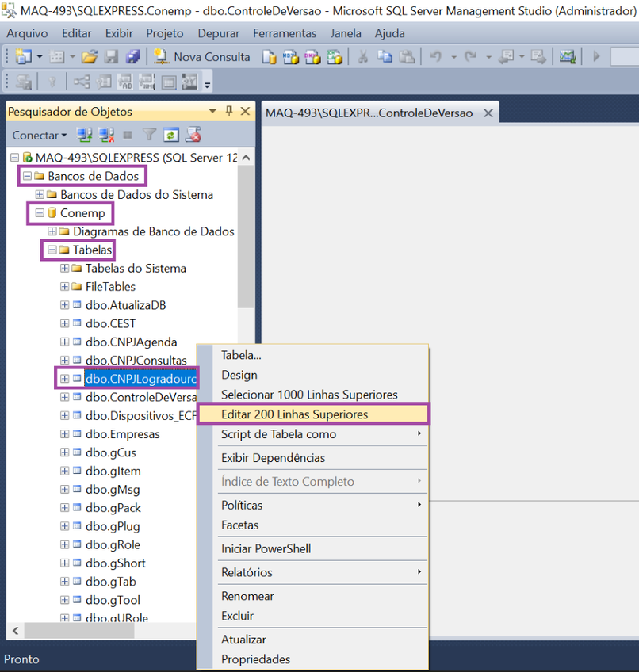Screen dimensions: 639x672
Task: Click the Paste clipboard icon
Action: (407, 56)
